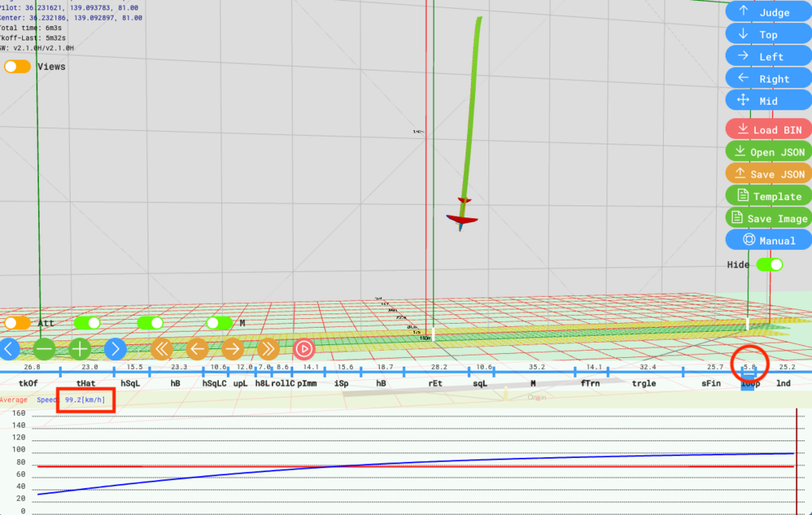812x515 pixels.
Task: Select iSp maneuver segment
Action: pyautogui.click(x=341, y=383)
